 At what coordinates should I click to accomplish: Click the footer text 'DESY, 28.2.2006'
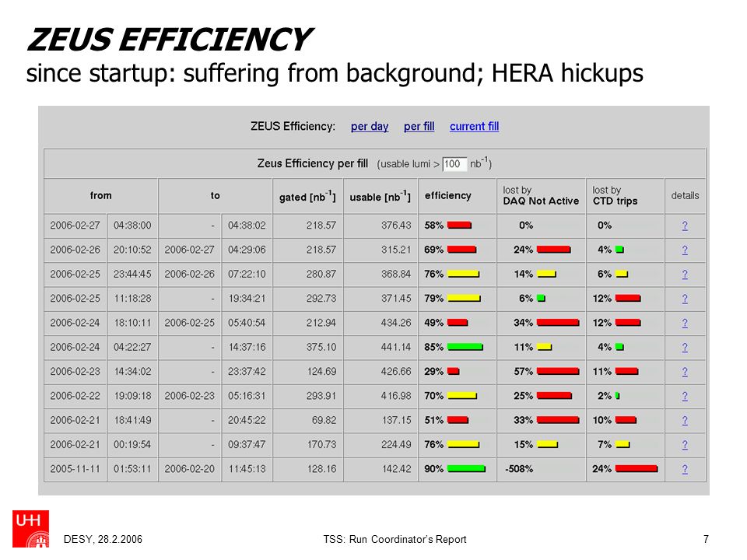pos(103,540)
